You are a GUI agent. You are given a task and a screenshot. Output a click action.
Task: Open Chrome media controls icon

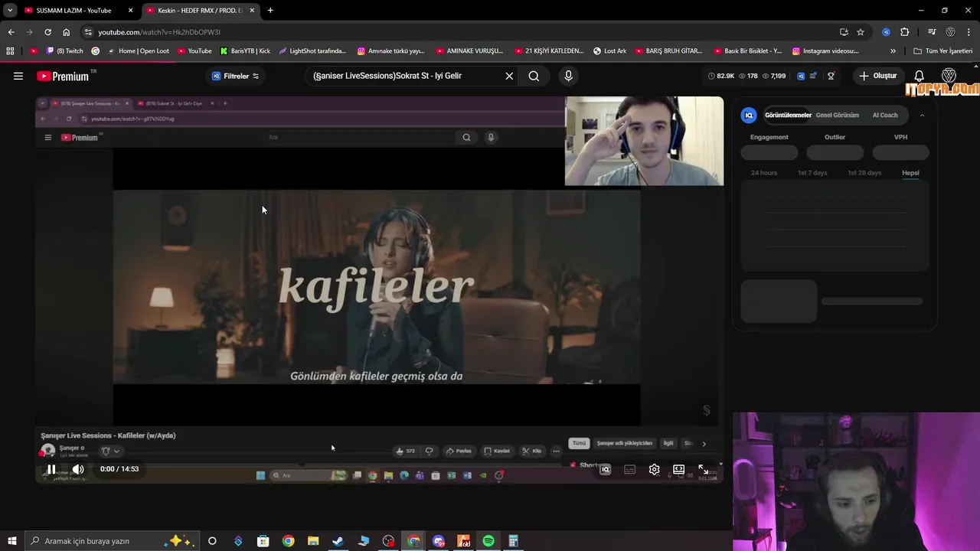click(x=932, y=32)
